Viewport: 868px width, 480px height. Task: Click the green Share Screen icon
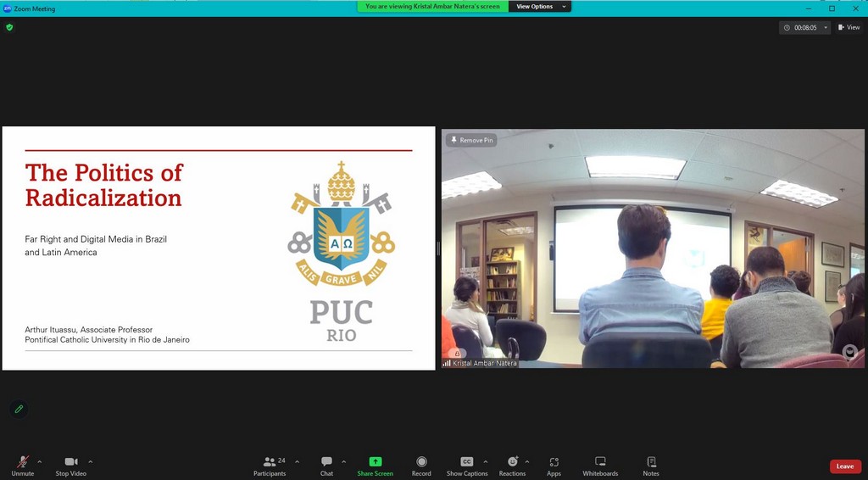(x=375, y=462)
